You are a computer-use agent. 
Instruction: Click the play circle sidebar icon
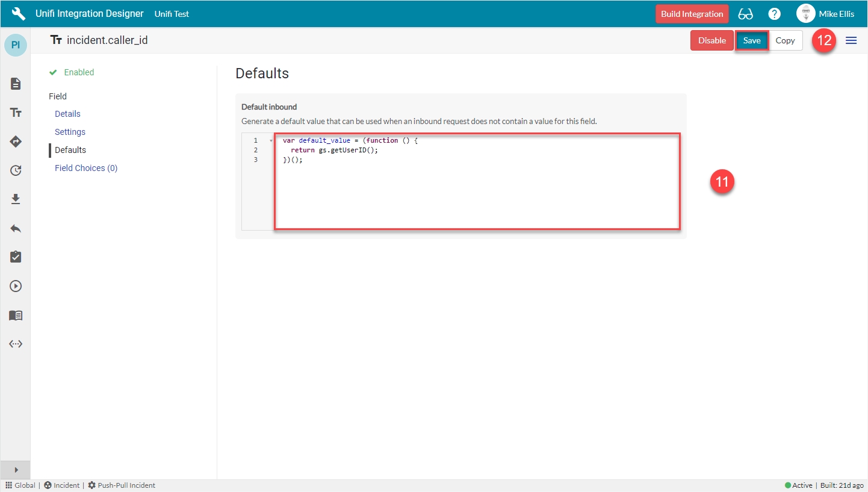pyautogui.click(x=16, y=286)
